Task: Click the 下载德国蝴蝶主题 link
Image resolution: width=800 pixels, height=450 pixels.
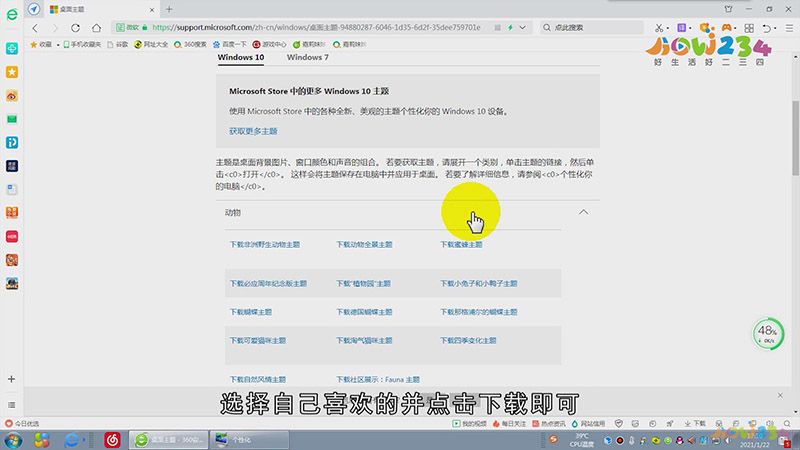Action: click(x=364, y=312)
